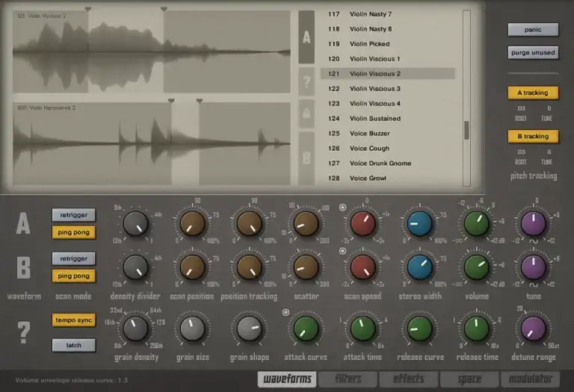
Task: Click the red scan speed knob for B
Action: click(362, 267)
